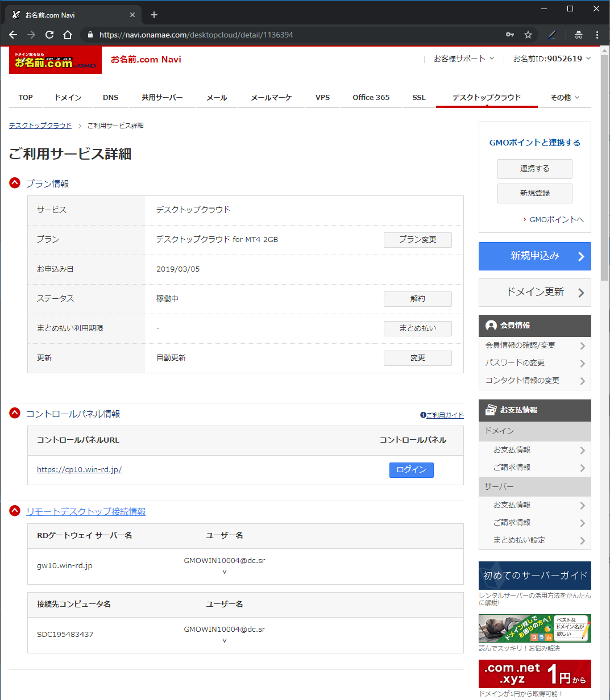Screen dimensions: 610x700
Task: Open サーバー お支払情報 link
Action: [512, 505]
